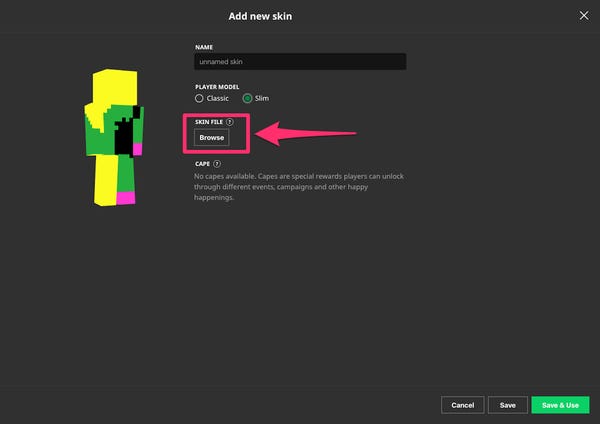Select the Classic player model
Image resolution: width=600 pixels, height=424 pixels.
point(212,98)
